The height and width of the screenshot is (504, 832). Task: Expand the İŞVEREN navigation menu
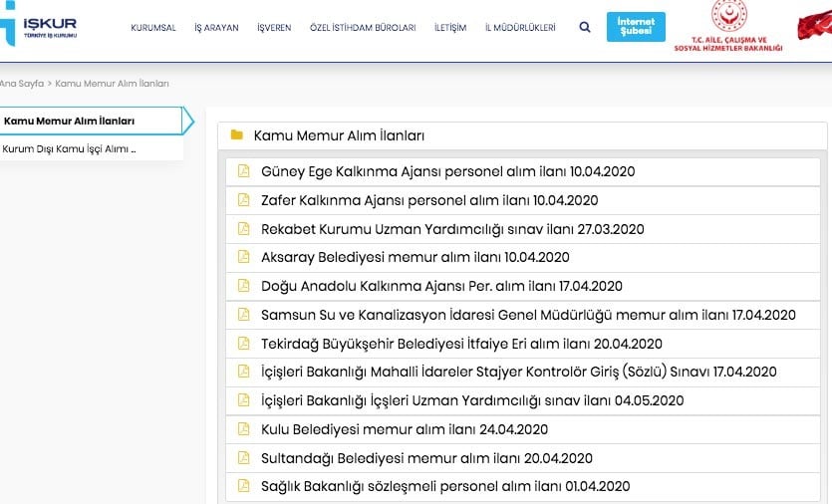(274, 28)
